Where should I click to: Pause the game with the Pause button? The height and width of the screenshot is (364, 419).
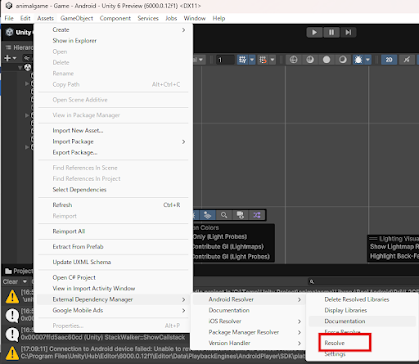click(331, 32)
